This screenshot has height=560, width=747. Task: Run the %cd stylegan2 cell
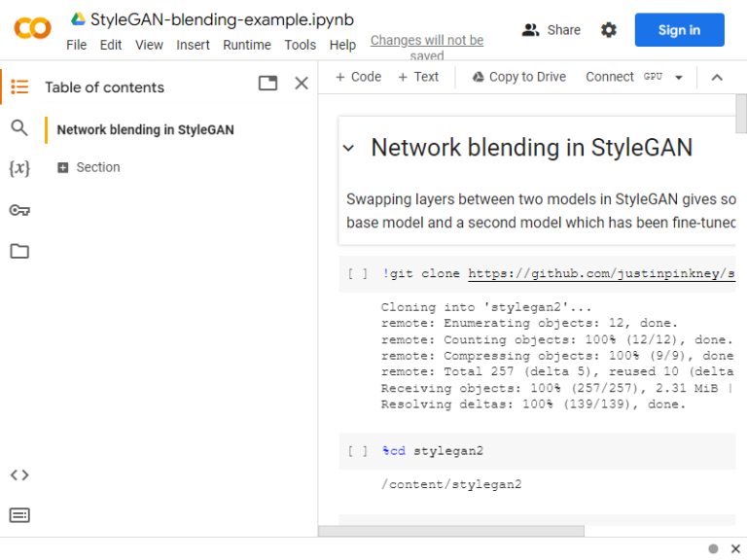click(x=357, y=451)
